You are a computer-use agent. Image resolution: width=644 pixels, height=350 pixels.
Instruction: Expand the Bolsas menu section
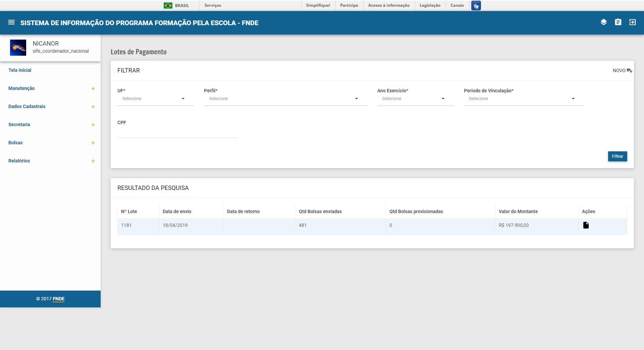[x=93, y=143]
